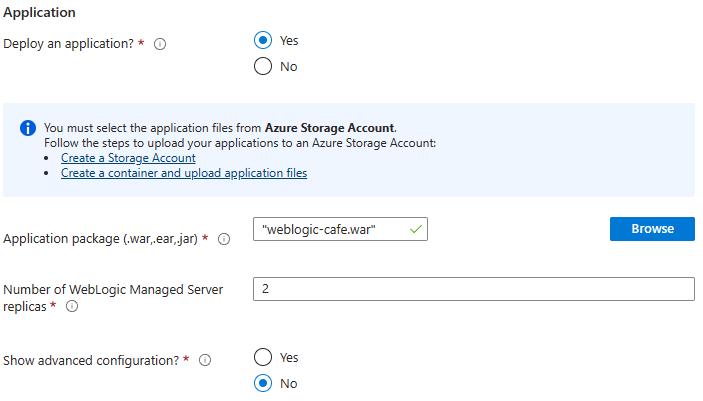The width and height of the screenshot is (703, 401).
Task: Click the weblogic-cafe.war application package field
Action: (330, 229)
